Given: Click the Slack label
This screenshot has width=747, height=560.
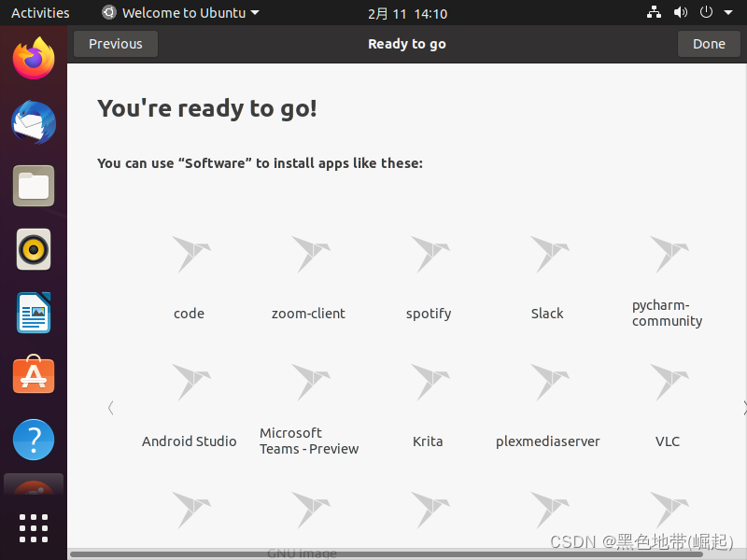Looking at the screenshot, I should pyautogui.click(x=547, y=314).
